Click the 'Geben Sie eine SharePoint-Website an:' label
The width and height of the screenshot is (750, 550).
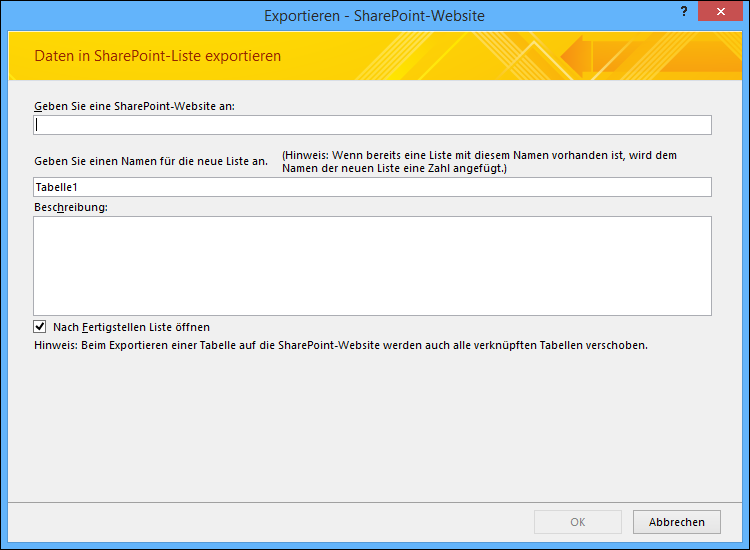(x=134, y=106)
